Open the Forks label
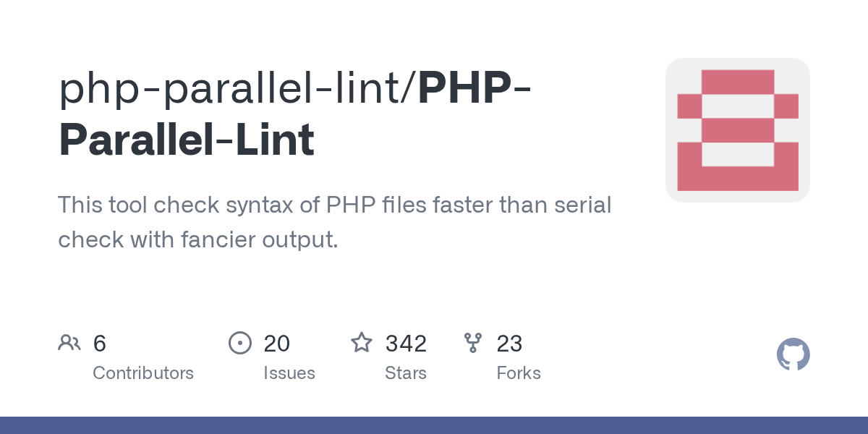 (x=519, y=373)
